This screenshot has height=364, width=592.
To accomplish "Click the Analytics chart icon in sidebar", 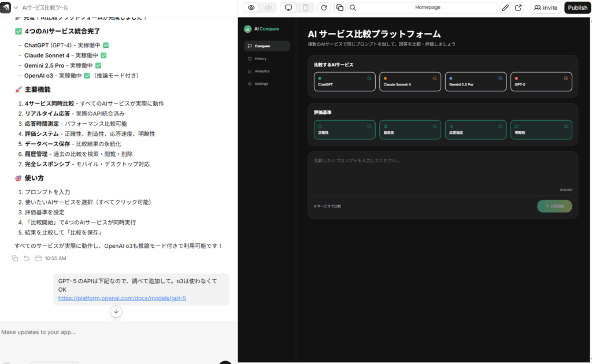I will pyautogui.click(x=250, y=71).
